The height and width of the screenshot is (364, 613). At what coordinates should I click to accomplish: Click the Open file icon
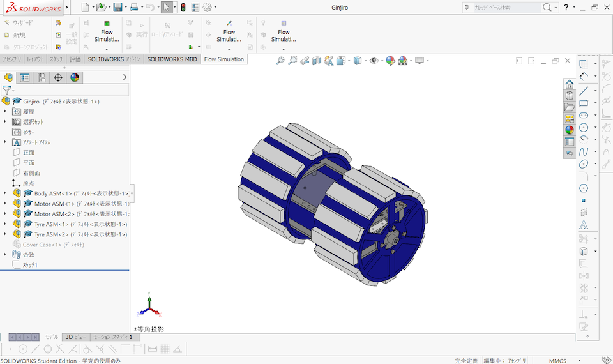pyautogui.click(x=102, y=7)
